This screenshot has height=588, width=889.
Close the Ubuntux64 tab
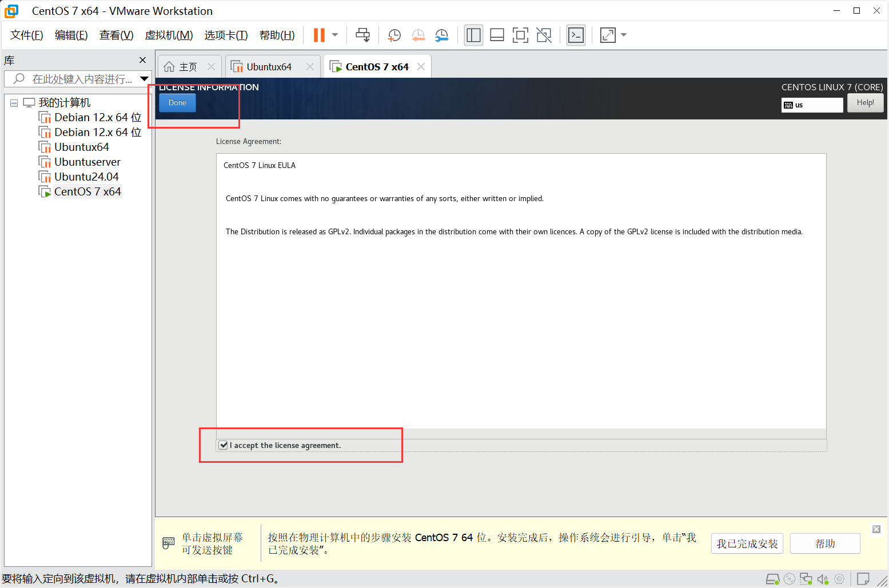pyautogui.click(x=310, y=67)
